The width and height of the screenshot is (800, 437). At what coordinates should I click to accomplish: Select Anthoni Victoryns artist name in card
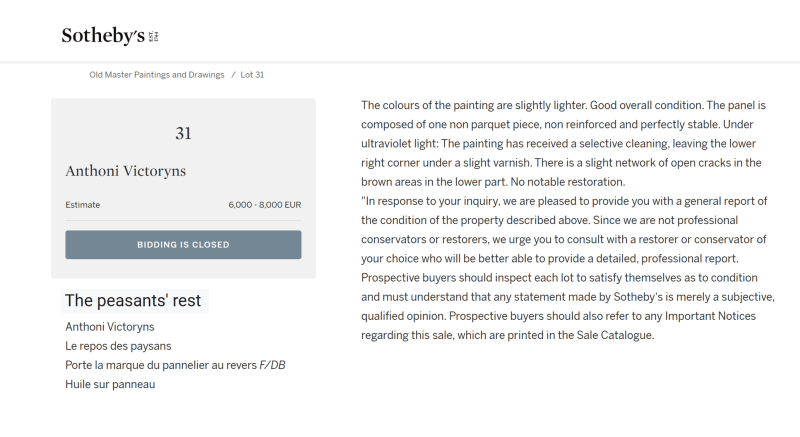coord(126,171)
